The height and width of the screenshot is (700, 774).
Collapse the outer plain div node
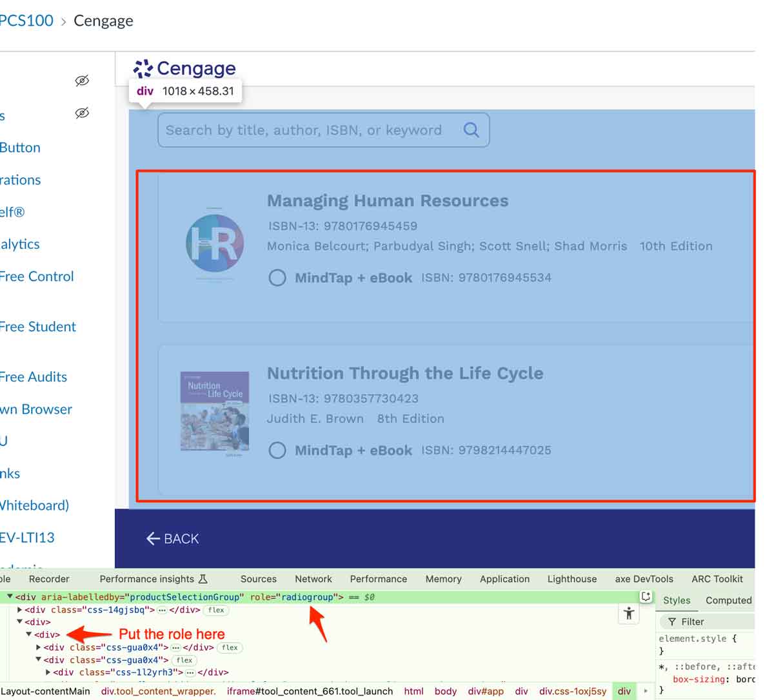click(19, 622)
